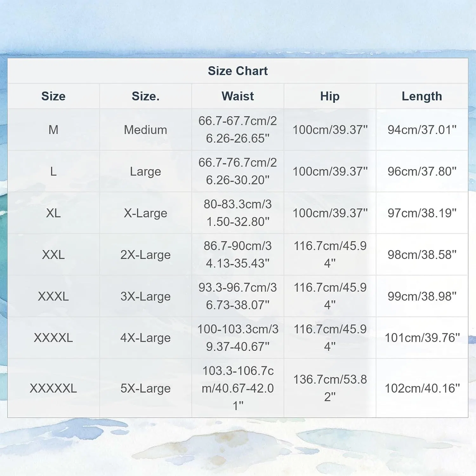Select length value '99cm/38.98"'
476x476 pixels.
[422, 296]
